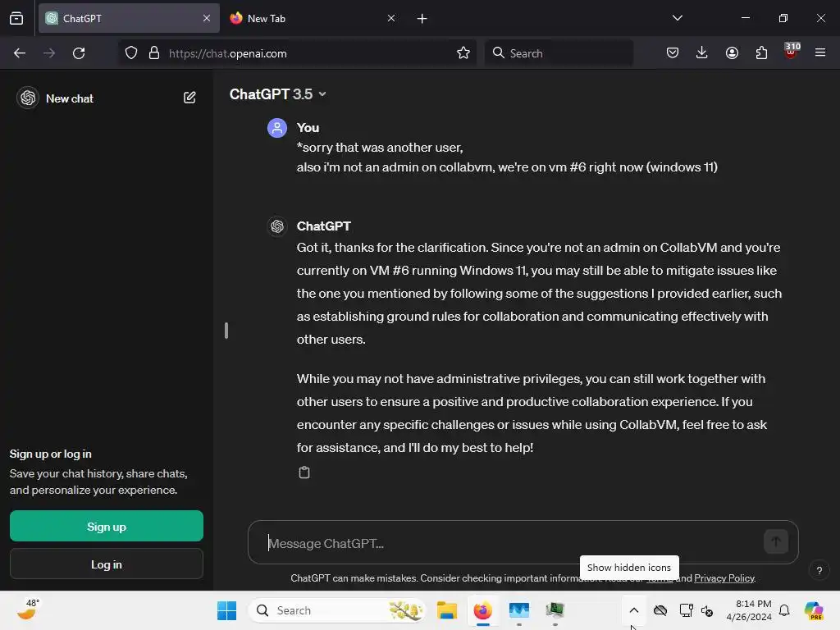Open the green monitor taskbar app
This screenshot has height=630, width=840.
click(x=555, y=610)
